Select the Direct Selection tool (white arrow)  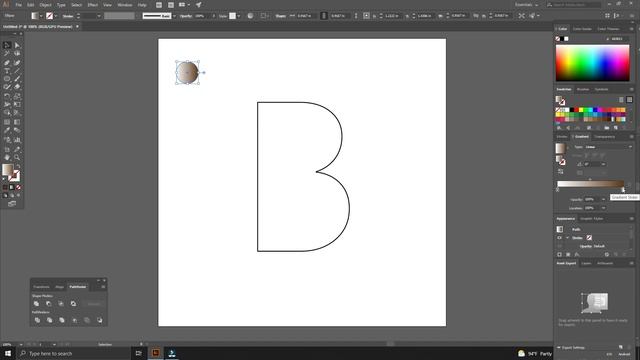point(17,45)
